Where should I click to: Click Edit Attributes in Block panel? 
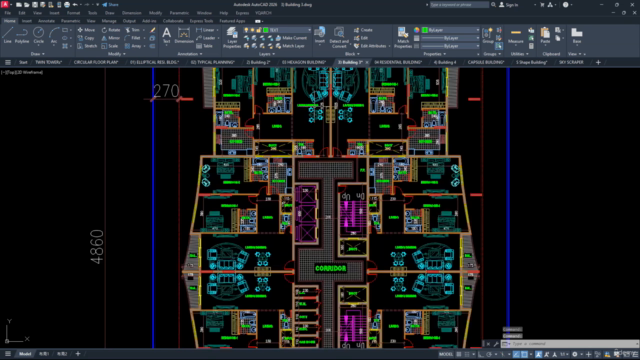370,46
